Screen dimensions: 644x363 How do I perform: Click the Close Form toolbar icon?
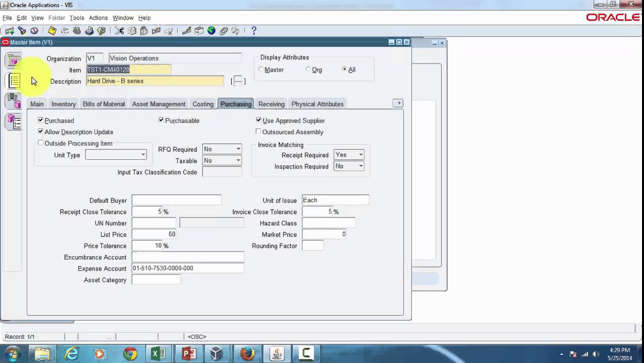tap(101, 31)
